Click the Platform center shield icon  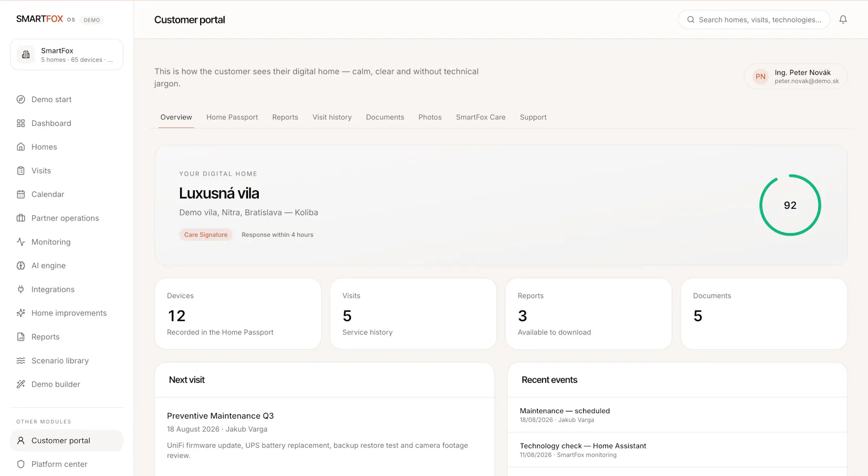21,464
